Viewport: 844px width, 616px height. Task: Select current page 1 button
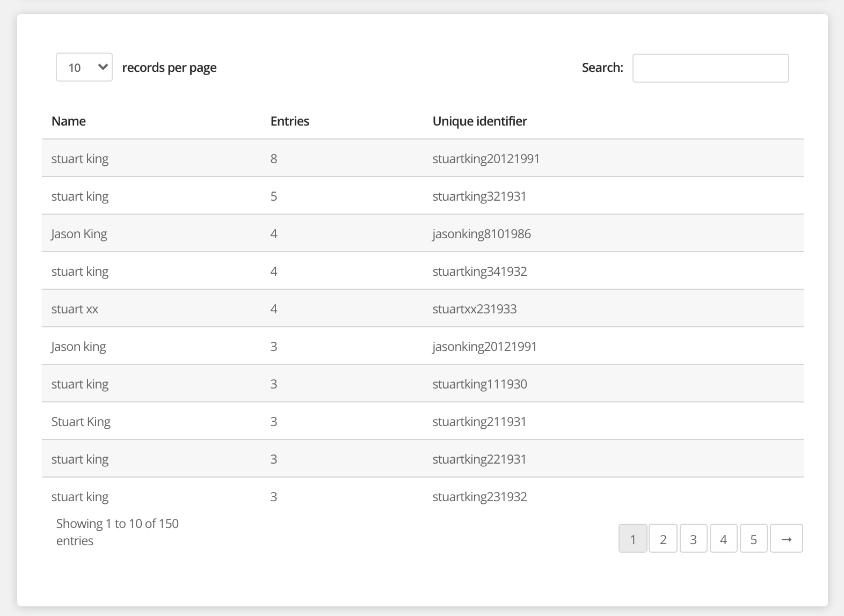[633, 539]
